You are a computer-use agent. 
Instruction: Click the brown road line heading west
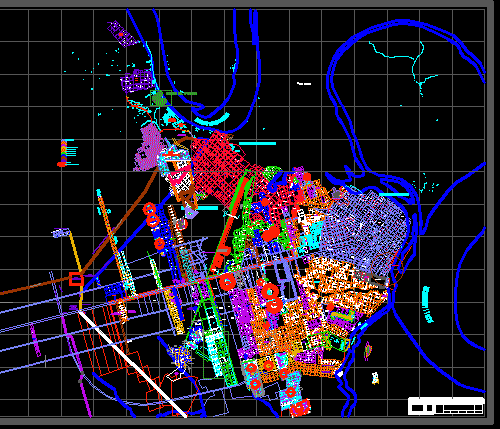pyautogui.click(x=37, y=286)
